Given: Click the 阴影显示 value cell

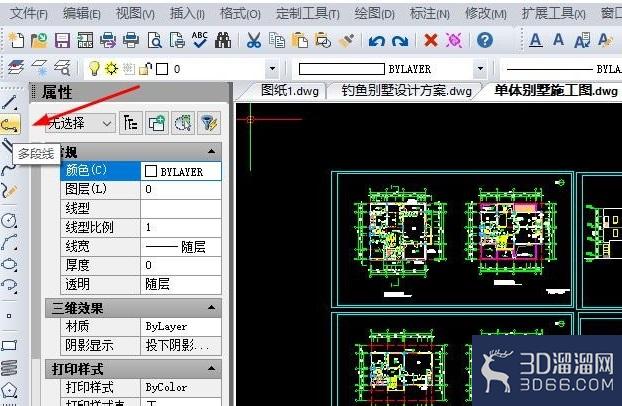Looking at the screenshot, I should pyautogui.click(x=181, y=346).
